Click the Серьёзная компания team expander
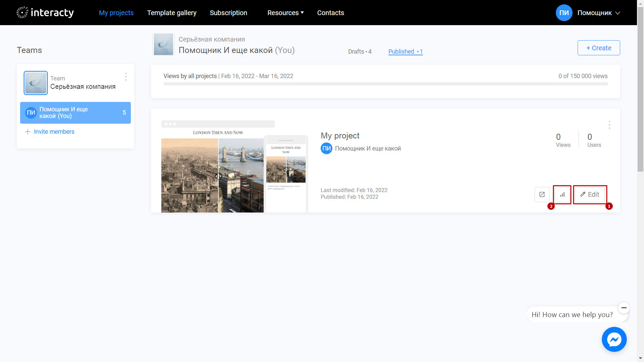This screenshot has width=644, height=362. [x=75, y=83]
